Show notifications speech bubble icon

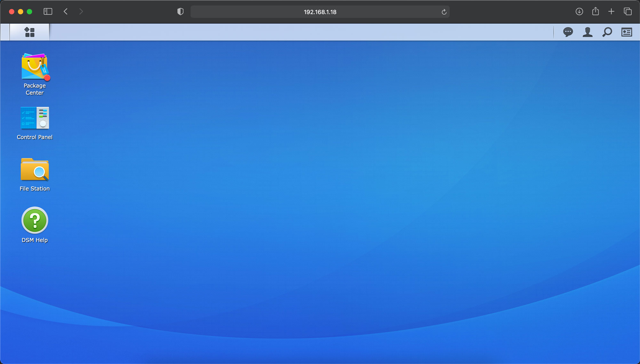coord(568,32)
